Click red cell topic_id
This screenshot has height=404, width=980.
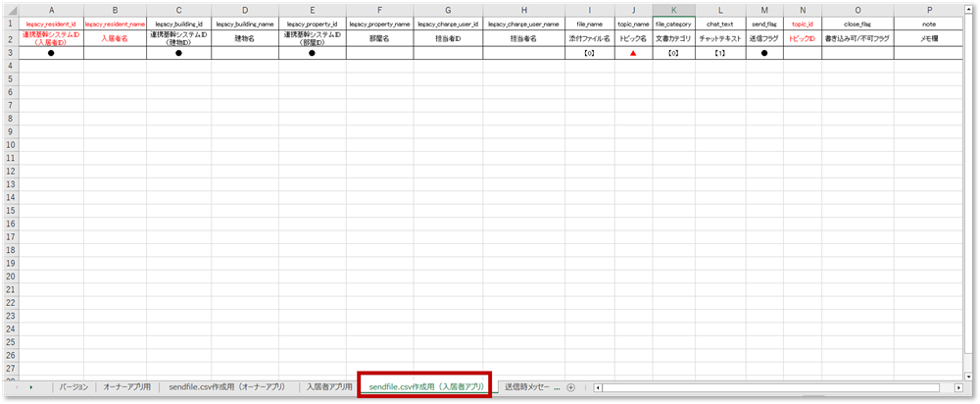coord(803,24)
